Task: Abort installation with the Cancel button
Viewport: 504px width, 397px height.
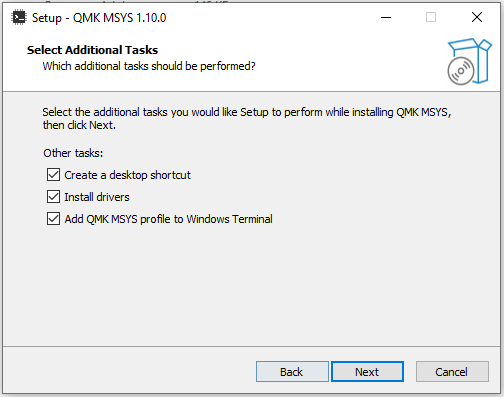Action: tap(452, 372)
